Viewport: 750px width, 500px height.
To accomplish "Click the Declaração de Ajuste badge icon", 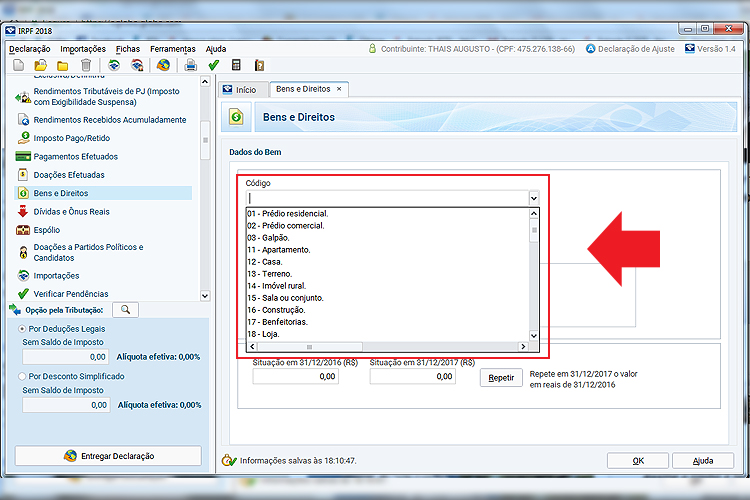I will (x=591, y=49).
